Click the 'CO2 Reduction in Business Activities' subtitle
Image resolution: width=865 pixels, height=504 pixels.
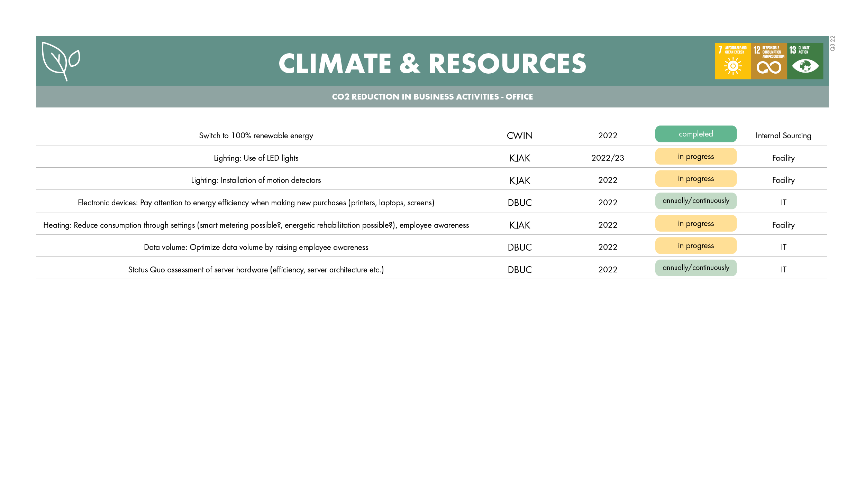(x=432, y=97)
